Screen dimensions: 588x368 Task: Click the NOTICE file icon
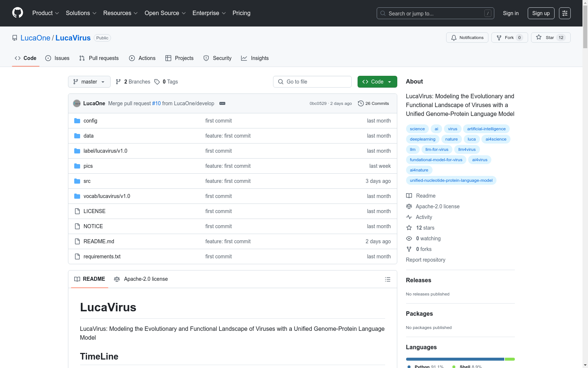[77, 226]
